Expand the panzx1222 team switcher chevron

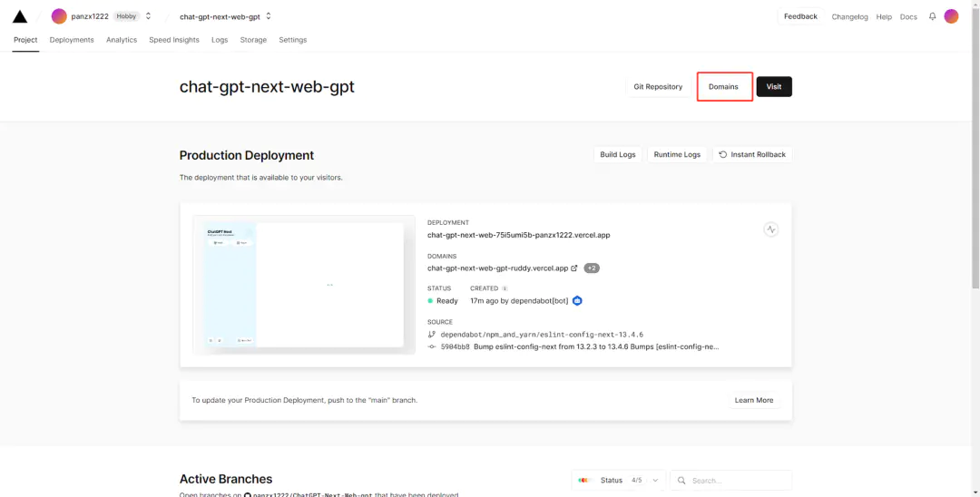(149, 16)
